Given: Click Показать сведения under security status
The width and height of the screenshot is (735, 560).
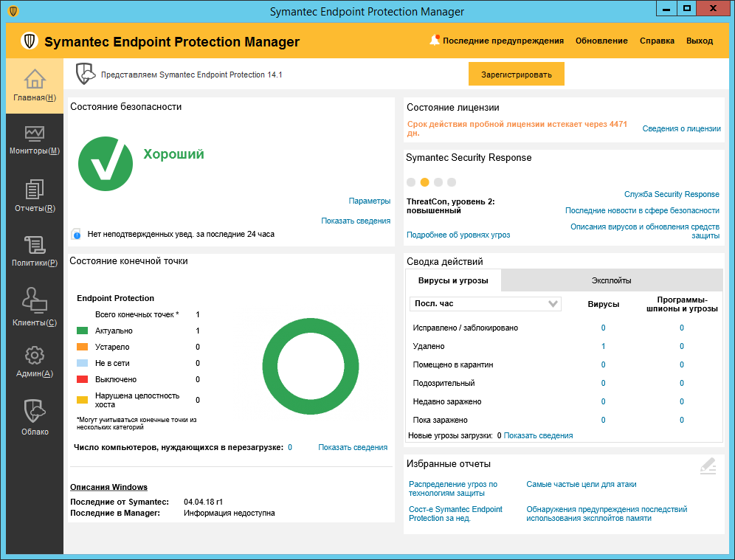Looking at the screenshot, I should click(356, 221).
